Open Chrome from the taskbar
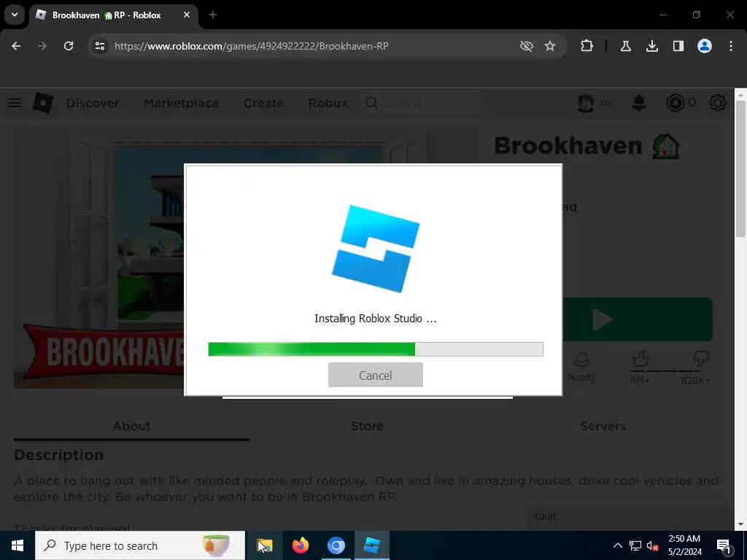747x560 pixels. pyautogui.click(x=336, y=545)
